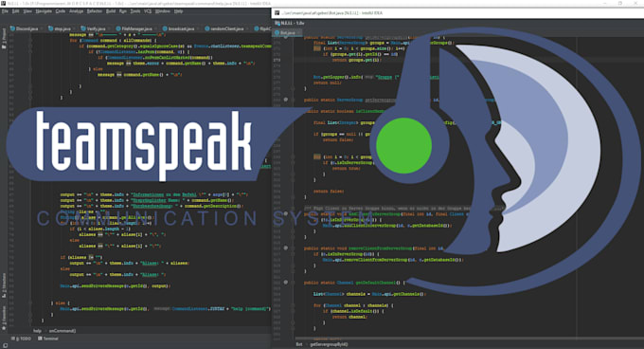Click the gutter marker beside getDefaultChannel method
The height and width of the screenshot is (349, 644).
tap(286, 283)
